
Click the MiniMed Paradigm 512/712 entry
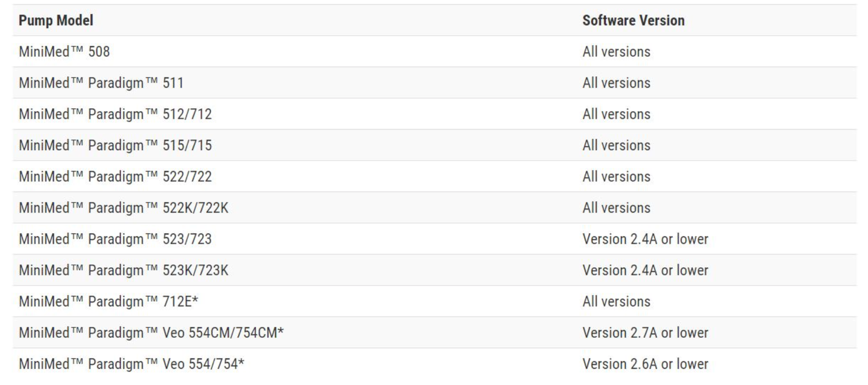(115, 114)
